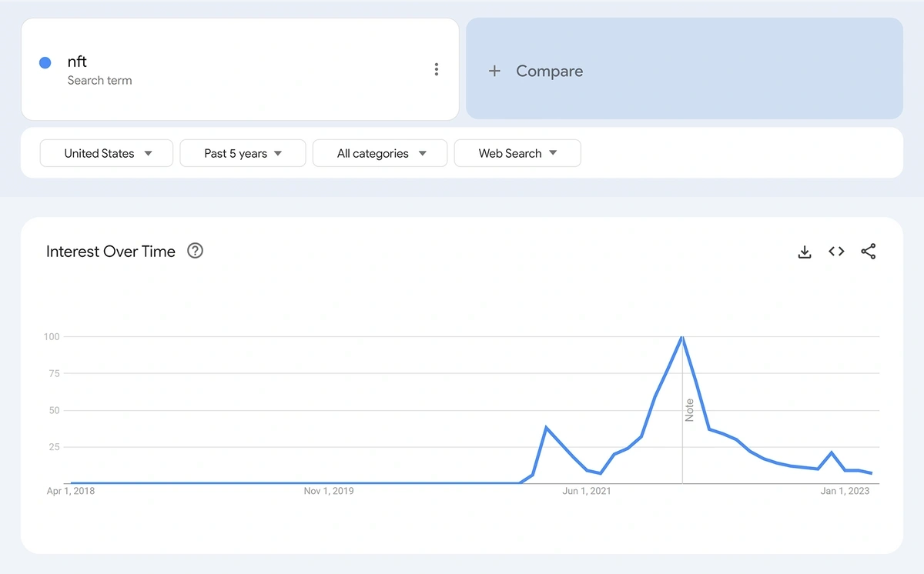Add a comparison term via Compare

(685, 68)
